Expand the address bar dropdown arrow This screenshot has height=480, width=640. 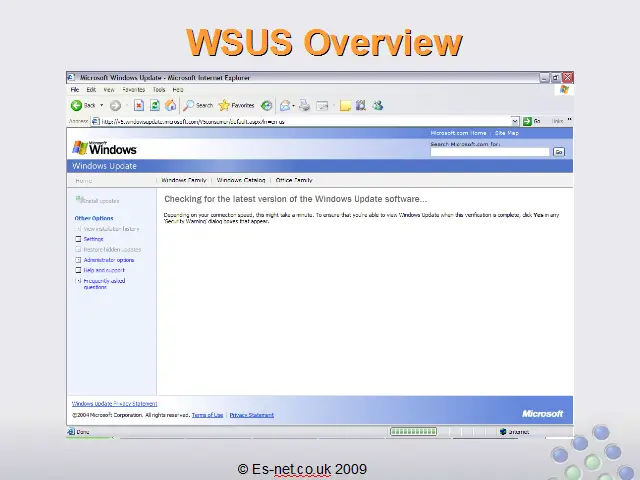[515, 121]
